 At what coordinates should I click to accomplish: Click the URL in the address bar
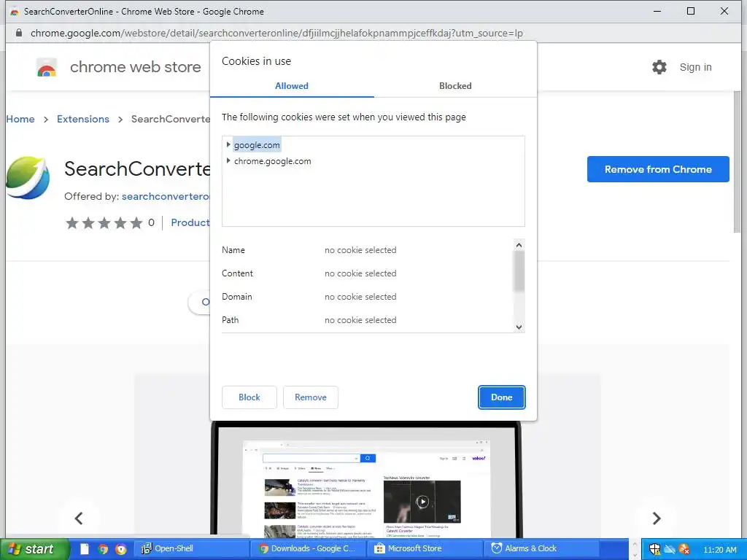point(276,33)
